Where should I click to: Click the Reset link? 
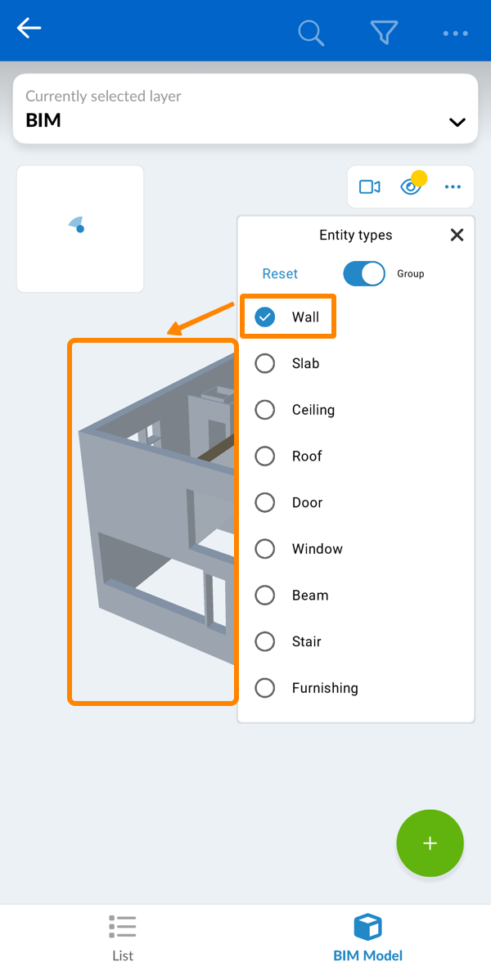280,274
